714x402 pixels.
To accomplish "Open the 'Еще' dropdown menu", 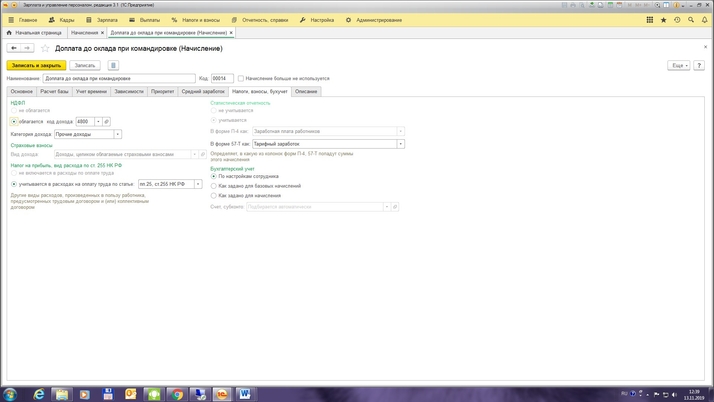I will click(x=679, y=65).
